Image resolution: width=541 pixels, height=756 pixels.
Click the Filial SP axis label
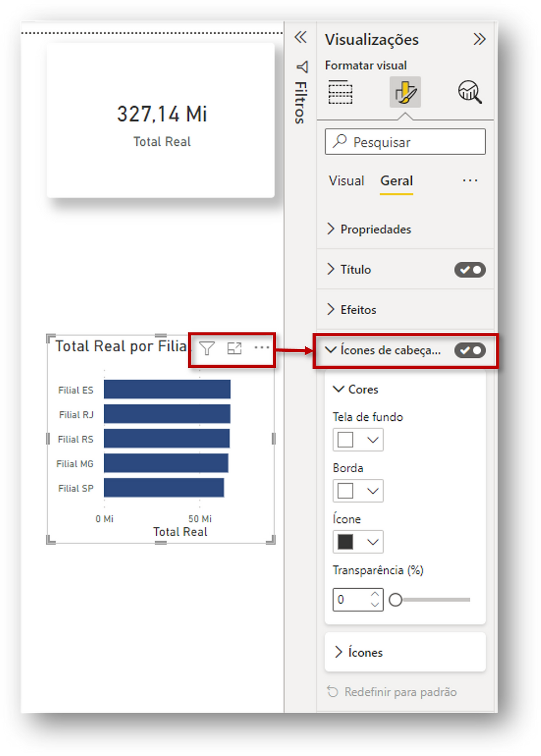click(x=76, y=488)
